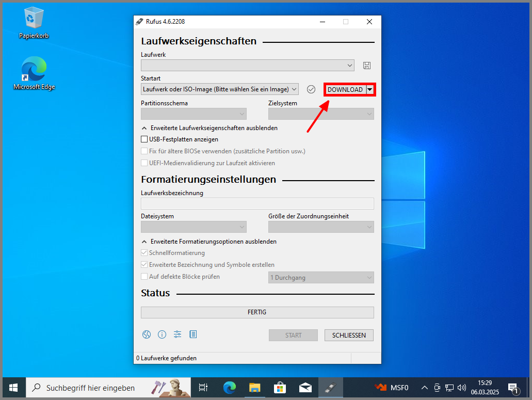
Task: Open the Partitionsschema dropdown
Action: point(194,114)
